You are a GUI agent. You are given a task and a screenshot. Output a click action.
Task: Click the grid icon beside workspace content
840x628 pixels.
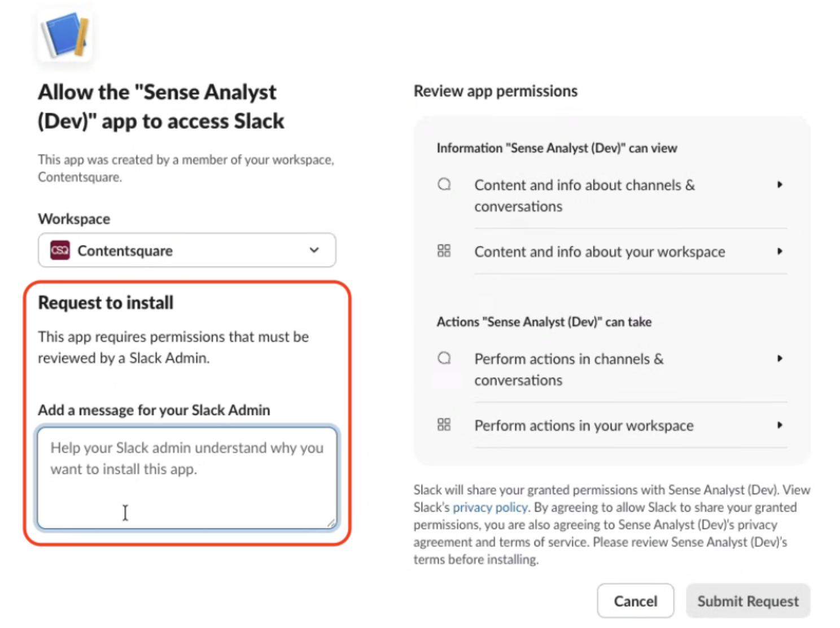(x=444, y=251)
